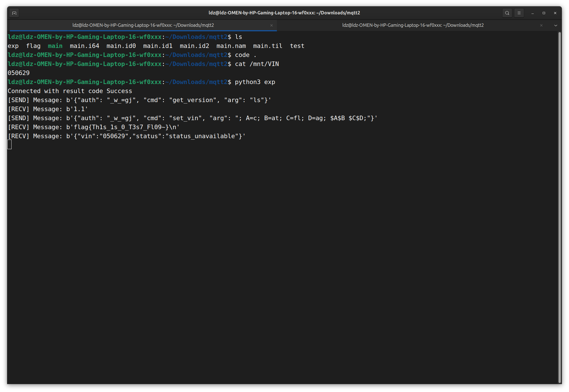The image size is (569, 392).
Task: Open a new terminal tab
Action: pos(14,13)
